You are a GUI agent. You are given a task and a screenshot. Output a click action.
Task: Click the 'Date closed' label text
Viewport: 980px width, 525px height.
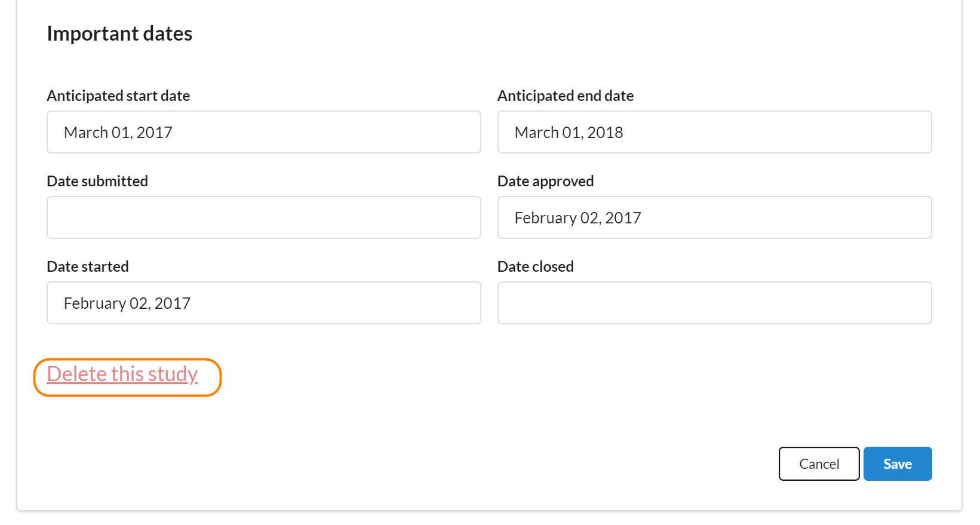[535, 266]
